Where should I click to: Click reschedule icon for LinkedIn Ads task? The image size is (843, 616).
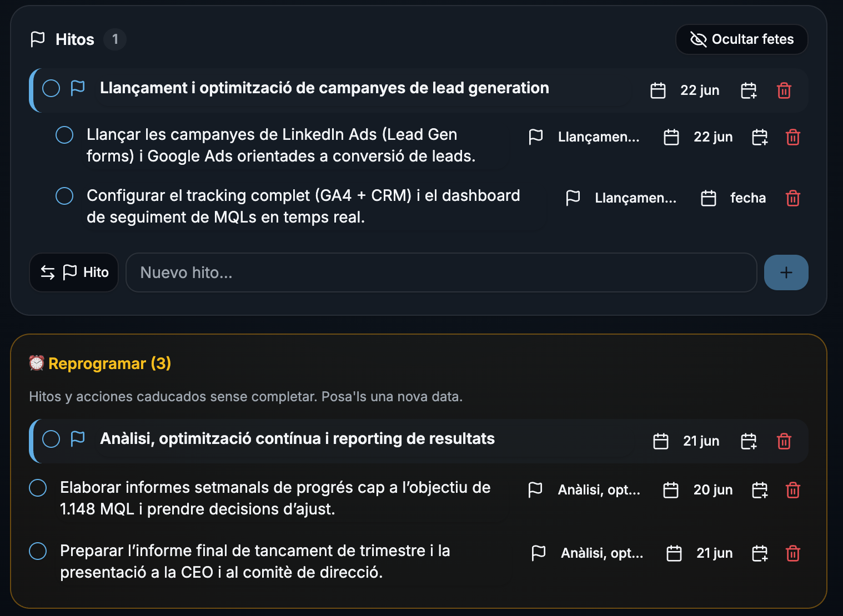pos(760,137)
